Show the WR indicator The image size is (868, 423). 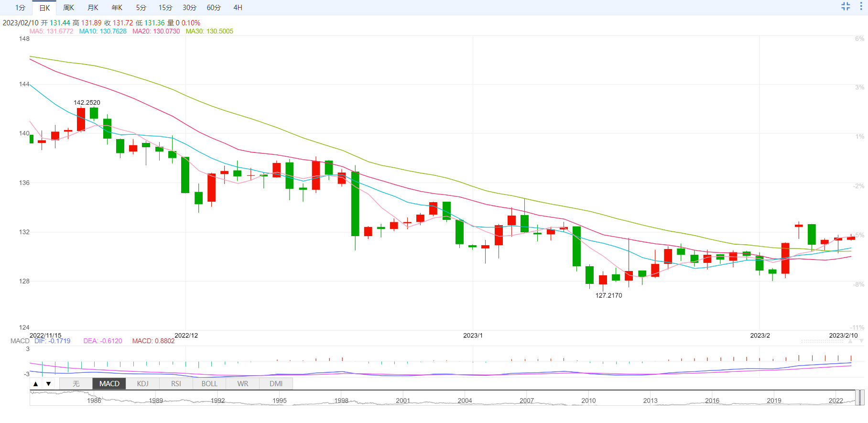(243, 384)
